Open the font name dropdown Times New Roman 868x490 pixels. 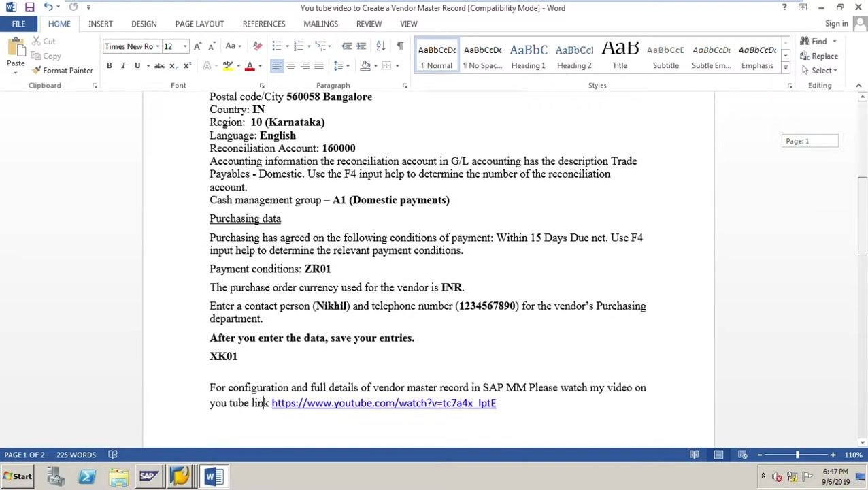157,46
